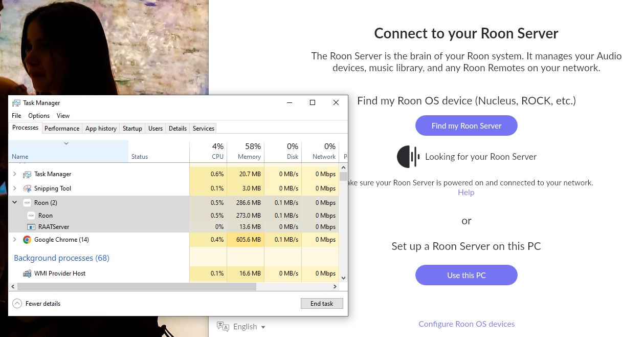Click the Use this PC button
Viewport: 644px width, 337px height.
pos(466,275)
